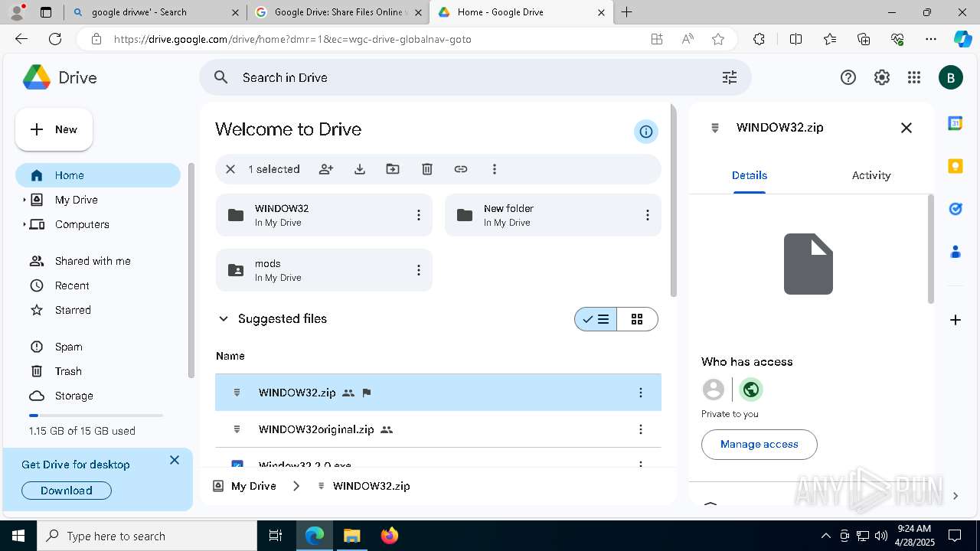Click the main file list scrollbar

674,201
